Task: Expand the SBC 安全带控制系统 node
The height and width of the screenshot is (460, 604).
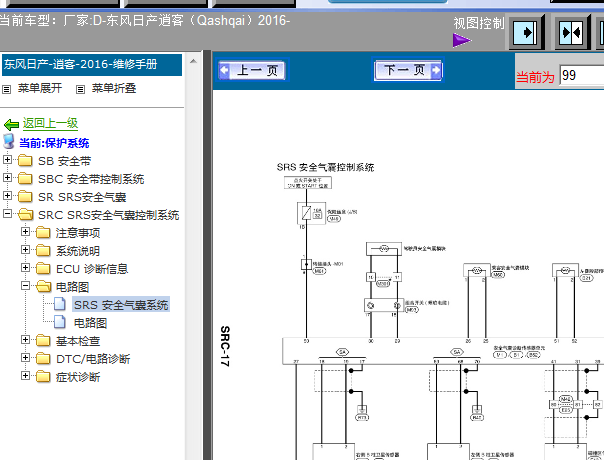Action: point(7,177)
